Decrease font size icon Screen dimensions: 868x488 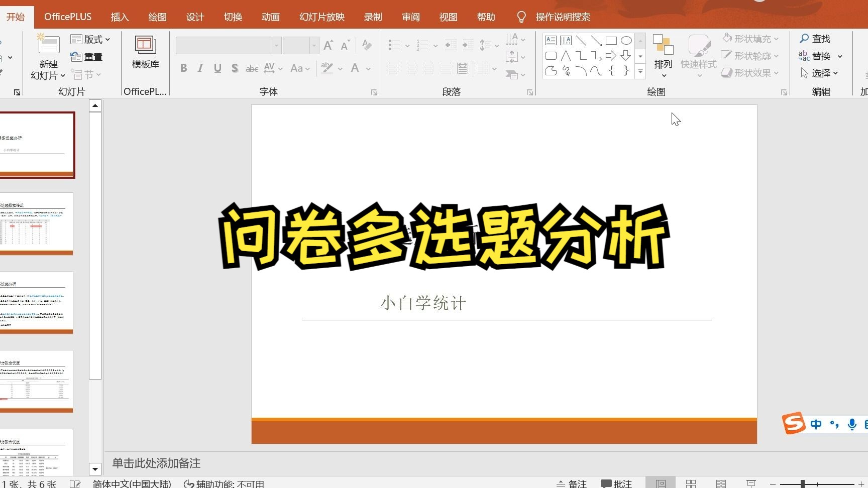click(345, 46)
